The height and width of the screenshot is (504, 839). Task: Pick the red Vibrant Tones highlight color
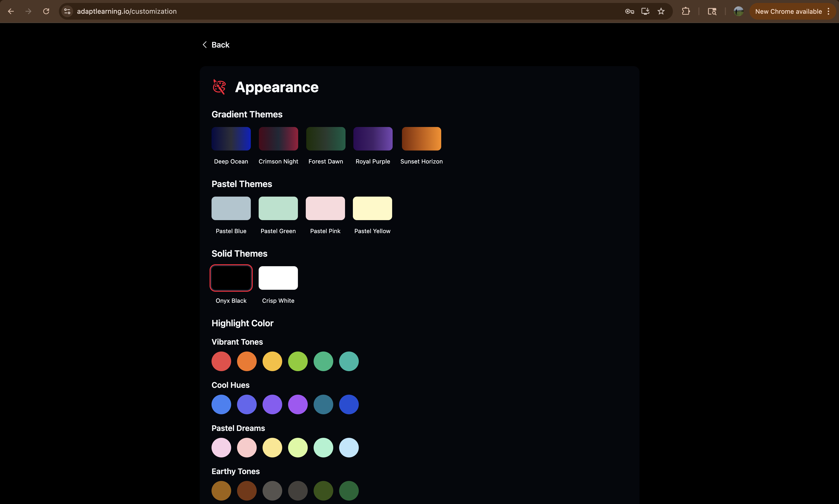click(x=221, y=361)
